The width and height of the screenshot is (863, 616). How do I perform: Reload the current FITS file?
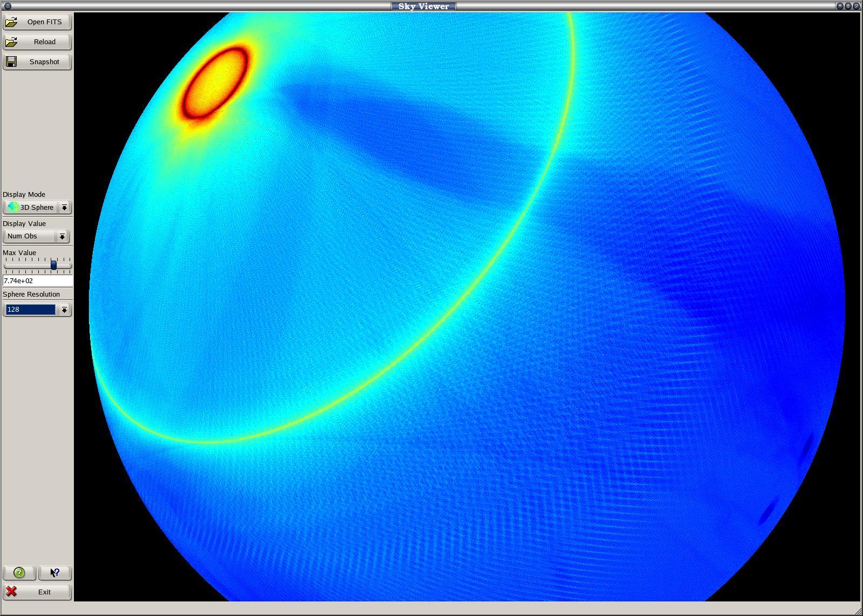pyautogui.click(x=37, y=42)
